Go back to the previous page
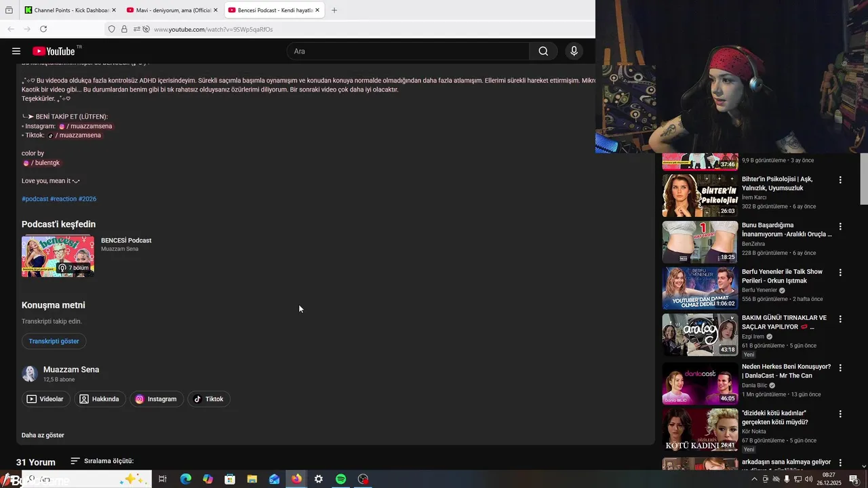Screen dimensions: 868x488 [11, 29]
